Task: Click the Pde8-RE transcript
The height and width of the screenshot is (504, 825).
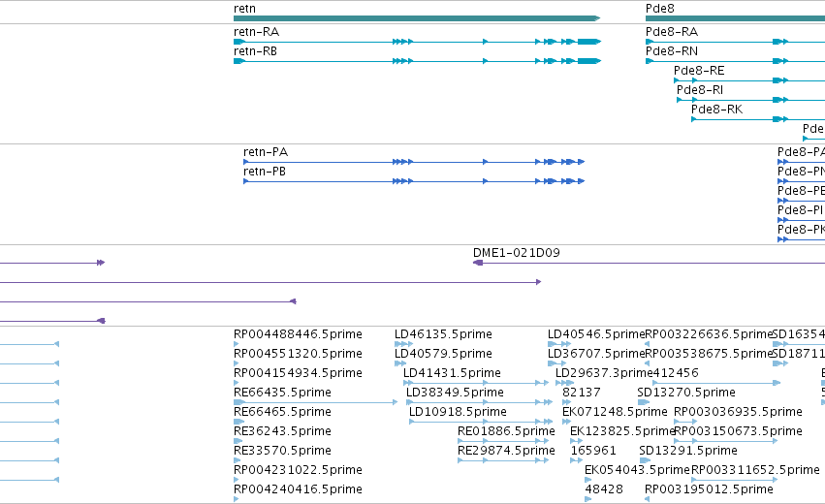Action: pos(749,80)
